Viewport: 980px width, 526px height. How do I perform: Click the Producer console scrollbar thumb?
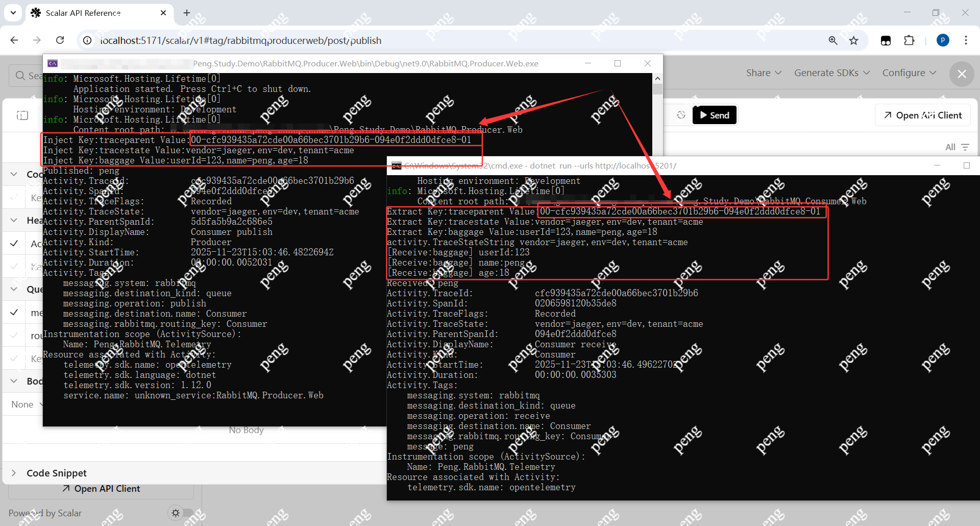[x=657, y=89]
